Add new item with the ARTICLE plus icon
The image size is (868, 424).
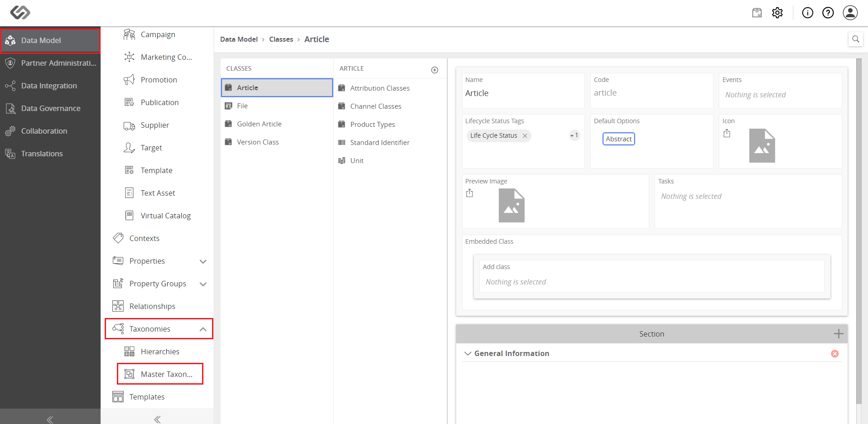(x=435, y=70)
